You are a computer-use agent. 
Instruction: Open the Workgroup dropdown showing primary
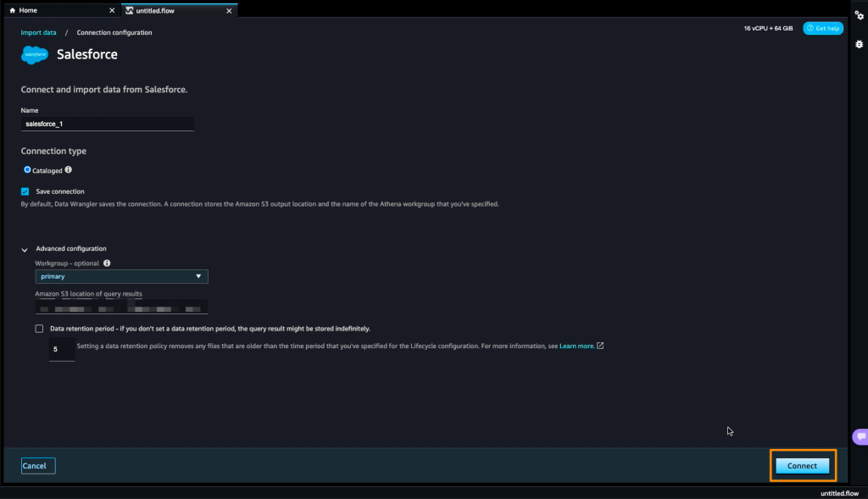121,276
